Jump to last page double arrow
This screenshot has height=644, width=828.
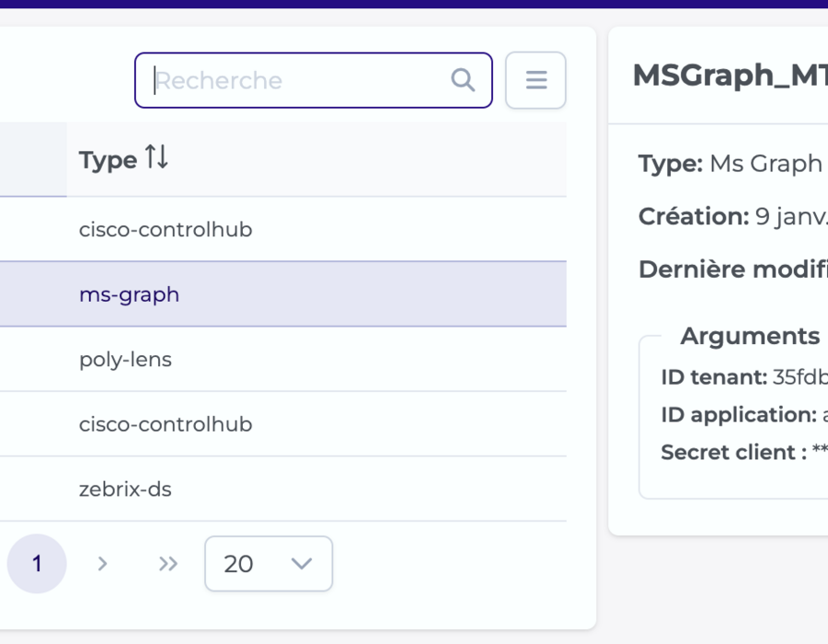pyautogui.click(x=168, y=564)
